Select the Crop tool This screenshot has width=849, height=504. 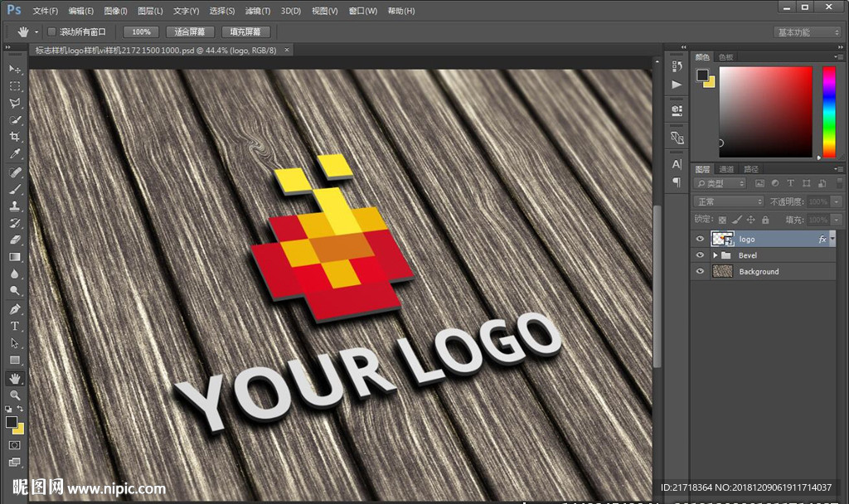[x=15, y=137]
